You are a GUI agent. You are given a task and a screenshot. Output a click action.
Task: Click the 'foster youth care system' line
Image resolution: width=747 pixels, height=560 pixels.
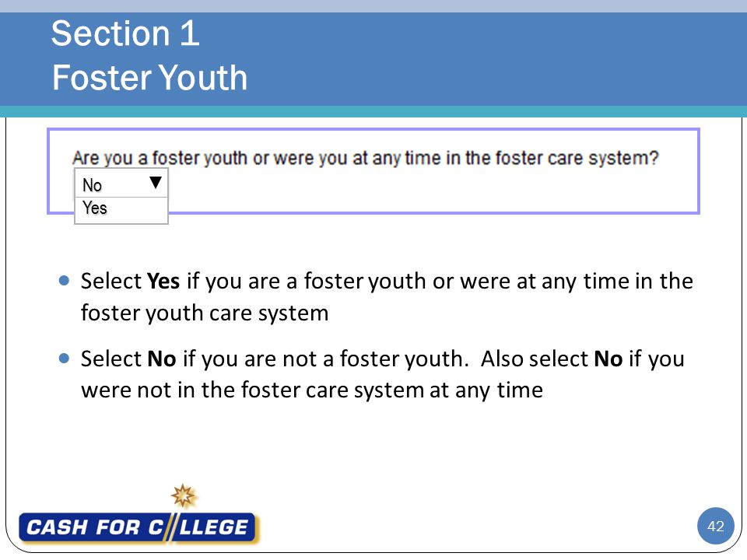(x=205, y=313)
